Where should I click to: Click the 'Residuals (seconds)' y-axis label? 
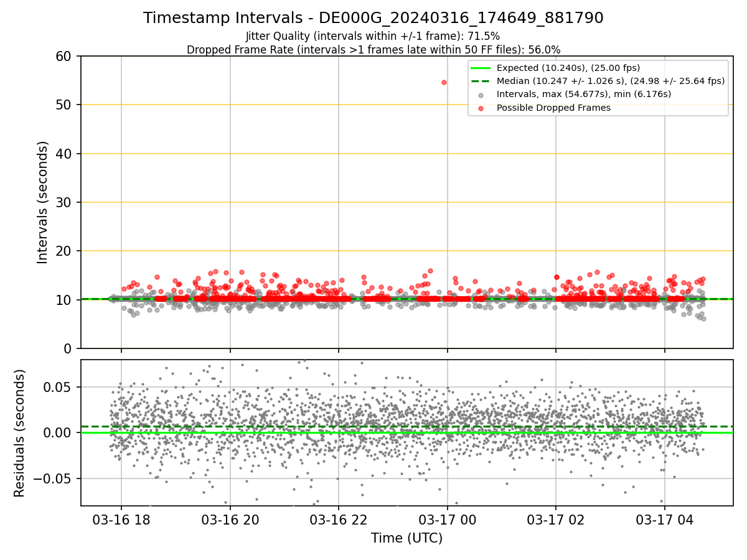coord(19,433)
